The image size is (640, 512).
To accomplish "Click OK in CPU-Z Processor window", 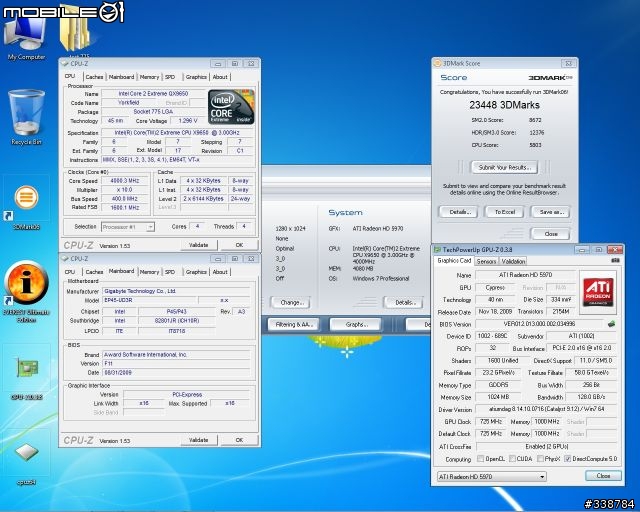I will (x=239, y=245).
